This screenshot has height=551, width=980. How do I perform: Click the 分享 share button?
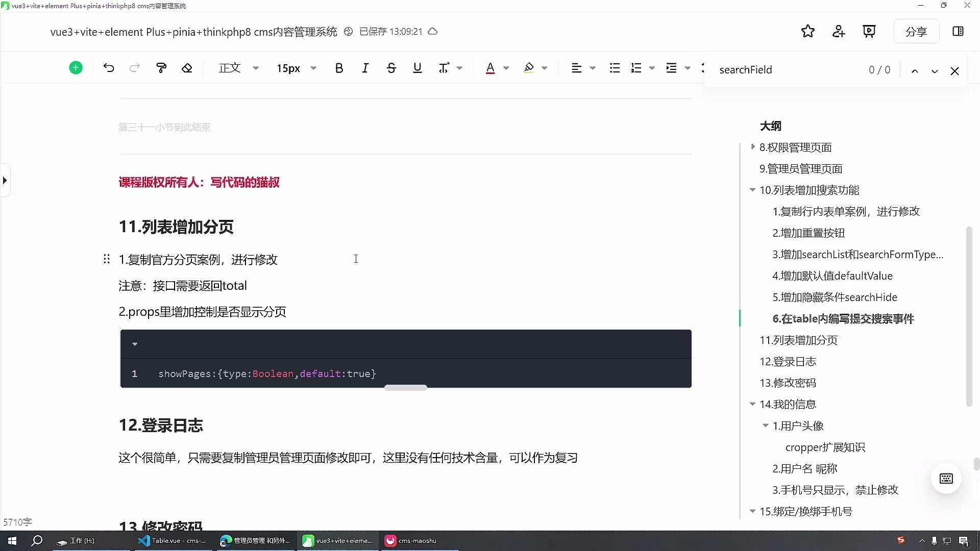click(916, 32)
